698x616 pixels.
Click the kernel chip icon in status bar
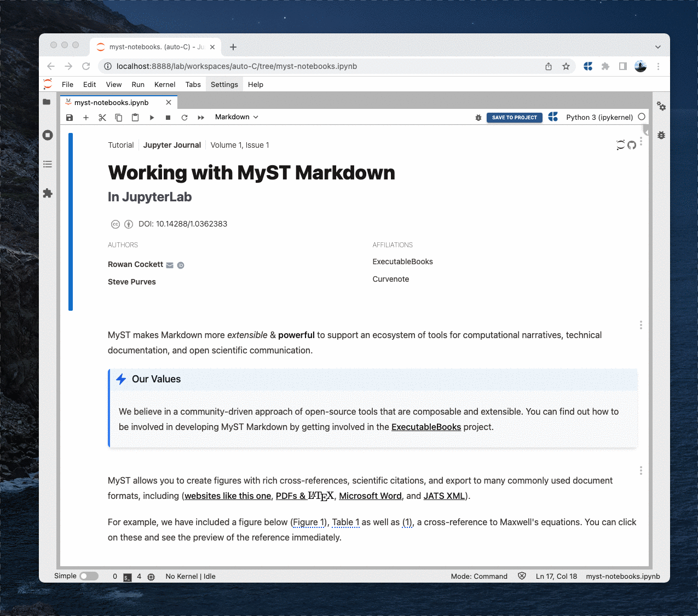(x=152, y=577)
